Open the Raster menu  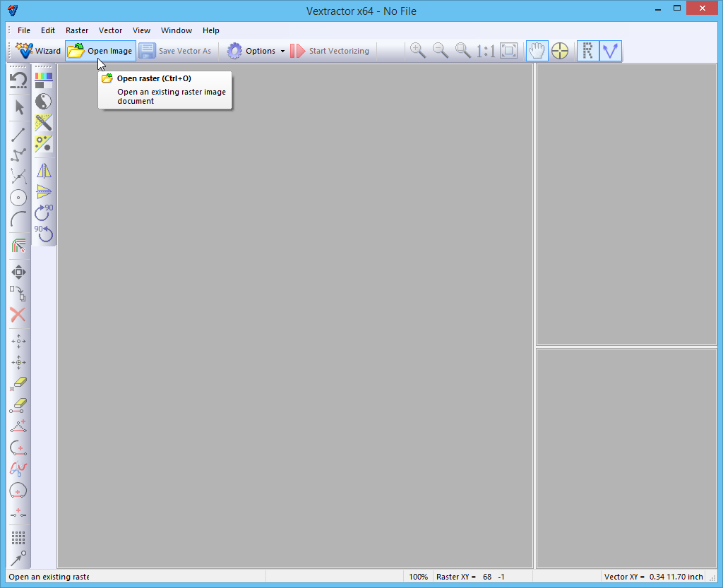pos(77,30)
